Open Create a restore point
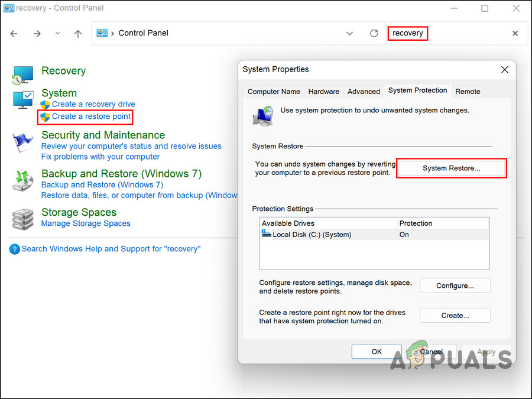 tap(91, 116)
